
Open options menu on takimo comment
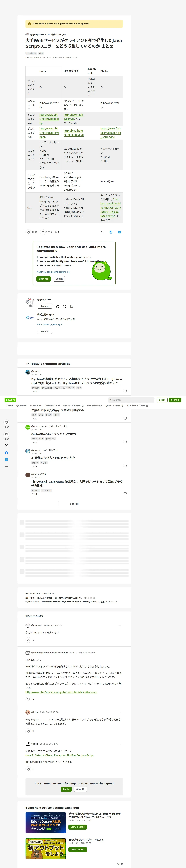[x=120, y=653]
